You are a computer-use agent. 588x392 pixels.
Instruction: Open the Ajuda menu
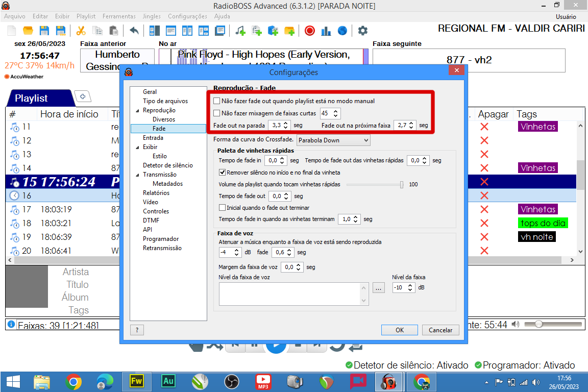tap(222, 16)
